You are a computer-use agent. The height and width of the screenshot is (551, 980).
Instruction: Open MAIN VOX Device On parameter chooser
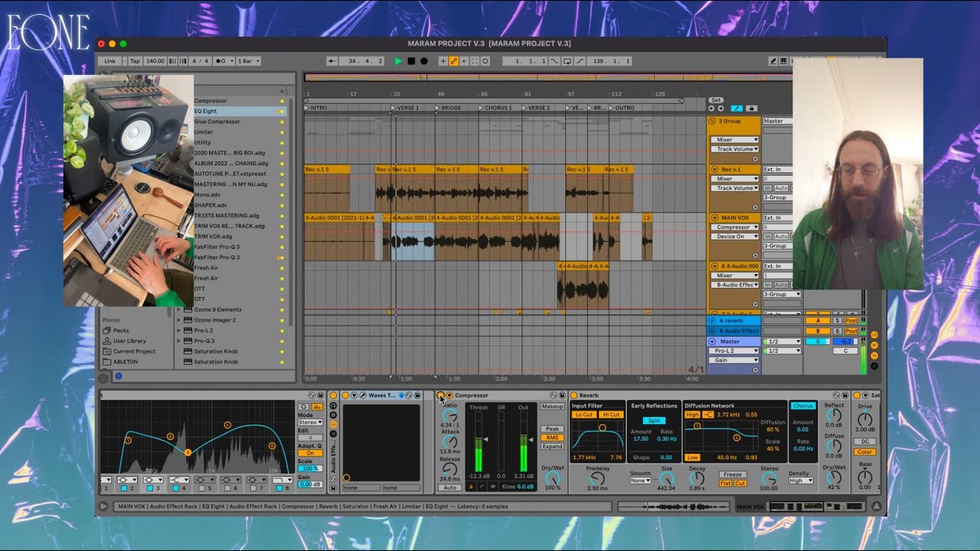(736, 236)
